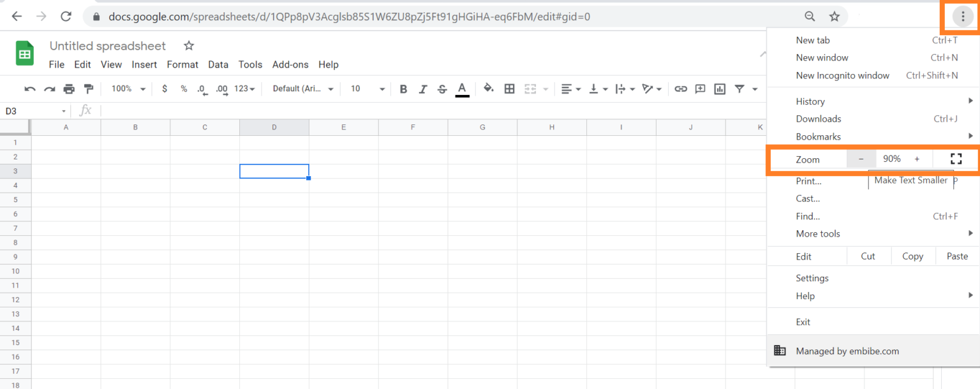This screenshot has width=980, height=389.
Task: Undo the last action
Action: tap(30, 89)
